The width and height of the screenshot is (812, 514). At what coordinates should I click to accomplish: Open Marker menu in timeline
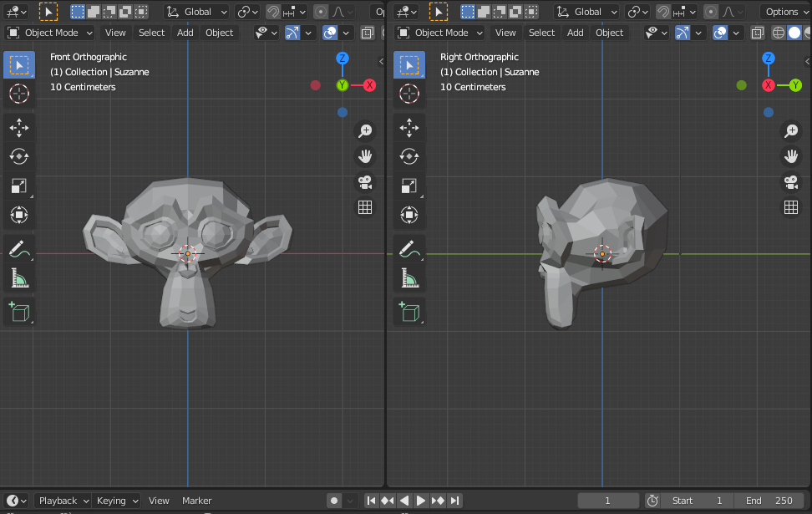click(197, 501)
